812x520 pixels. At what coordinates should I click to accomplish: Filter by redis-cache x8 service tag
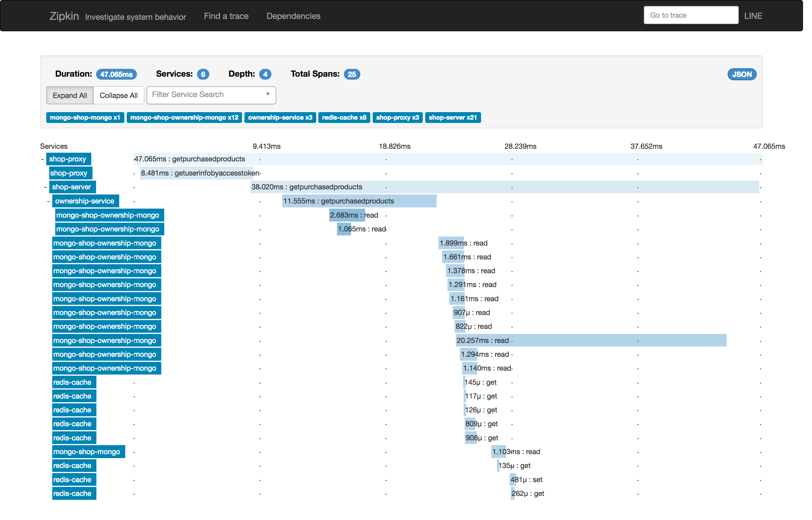coord(344,118)
